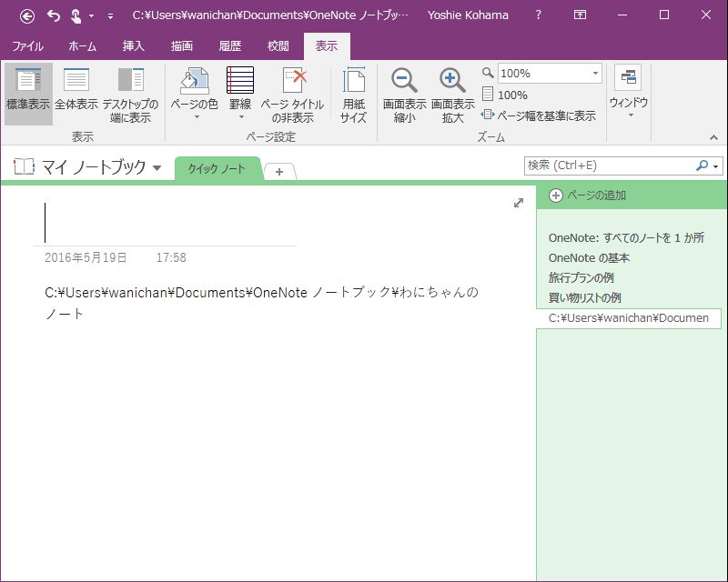Click ページの追加 add page button

(587, 196)
